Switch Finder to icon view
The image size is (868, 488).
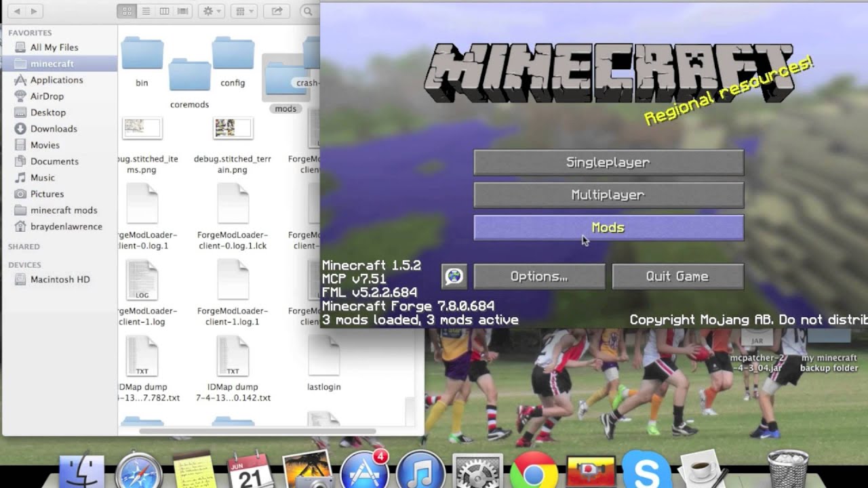pyautogui.click(x=126, y=12)
